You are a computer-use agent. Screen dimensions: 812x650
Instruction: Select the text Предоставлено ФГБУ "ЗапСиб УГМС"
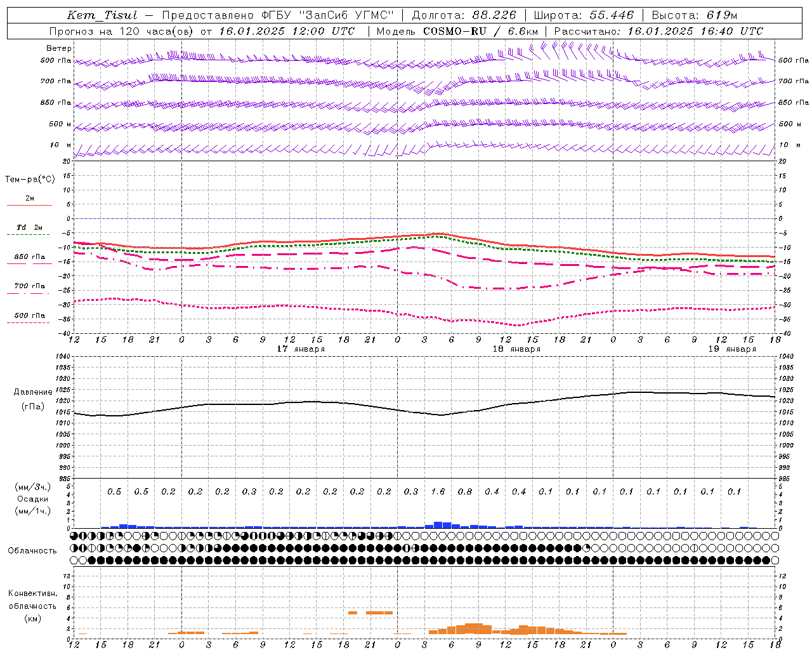click(x=278, y=15)
